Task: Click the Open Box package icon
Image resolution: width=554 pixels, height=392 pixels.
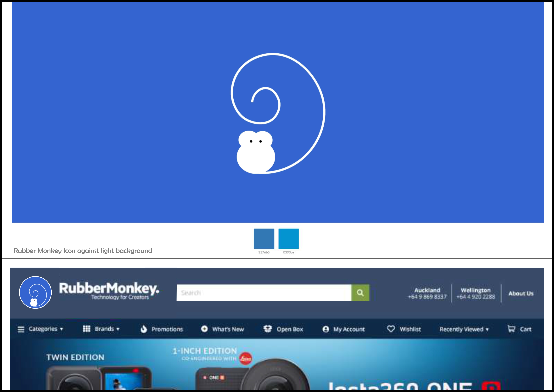Action: [x=268, y=329]
